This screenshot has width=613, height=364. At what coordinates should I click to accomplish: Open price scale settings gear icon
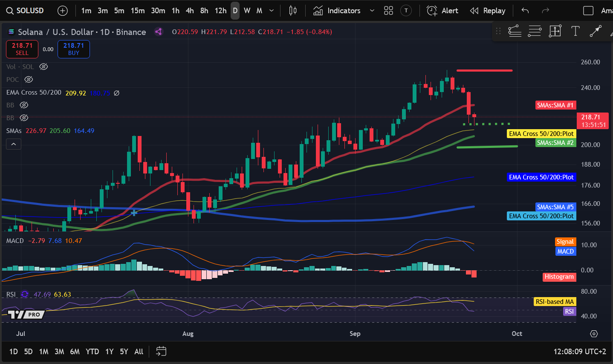[x=594, y=334]
